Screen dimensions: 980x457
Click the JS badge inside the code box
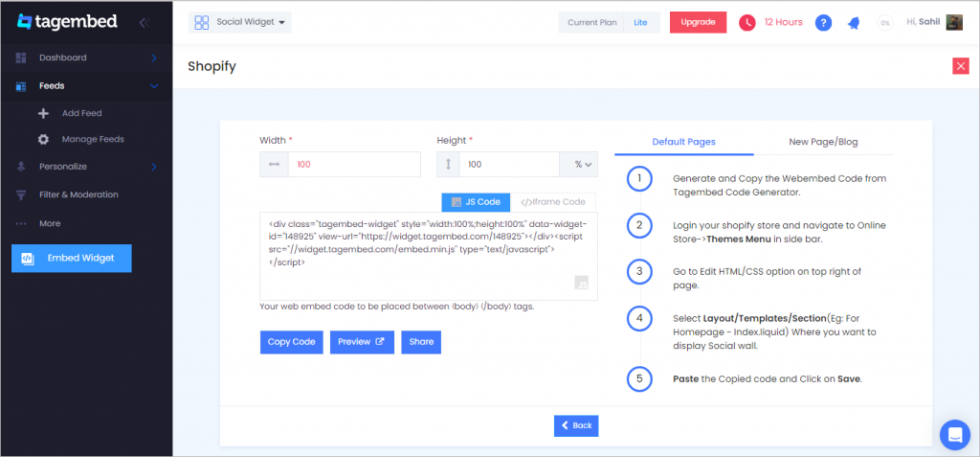click(581, 283)
